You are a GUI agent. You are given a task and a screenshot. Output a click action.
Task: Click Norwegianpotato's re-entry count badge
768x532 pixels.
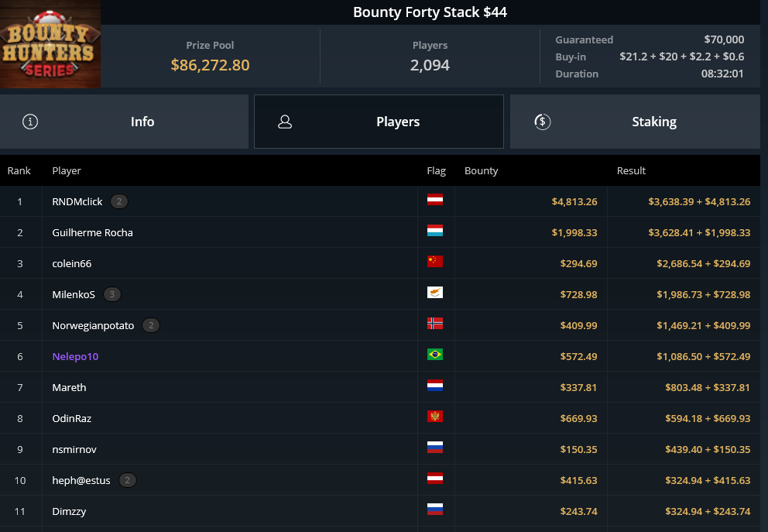click(151, 325)
